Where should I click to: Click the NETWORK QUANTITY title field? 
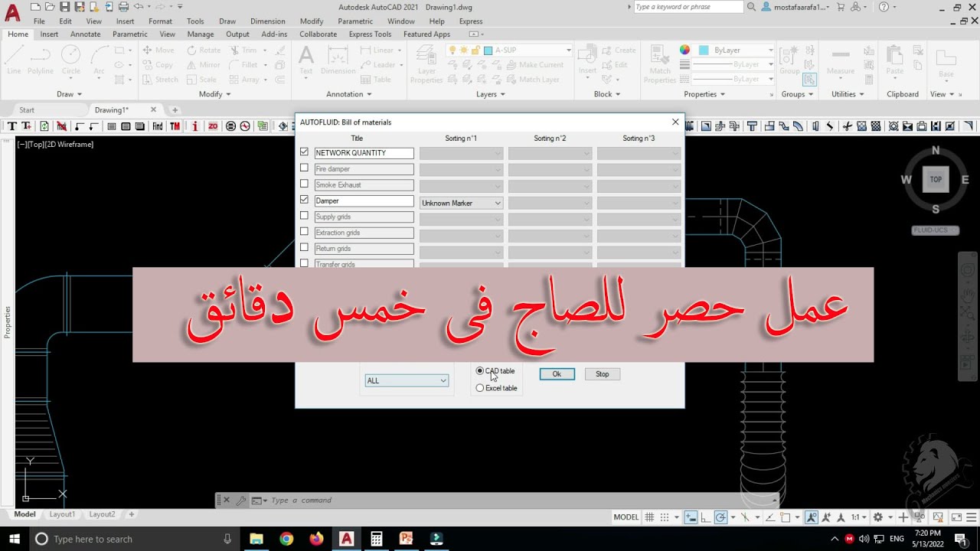coord(364,153)
